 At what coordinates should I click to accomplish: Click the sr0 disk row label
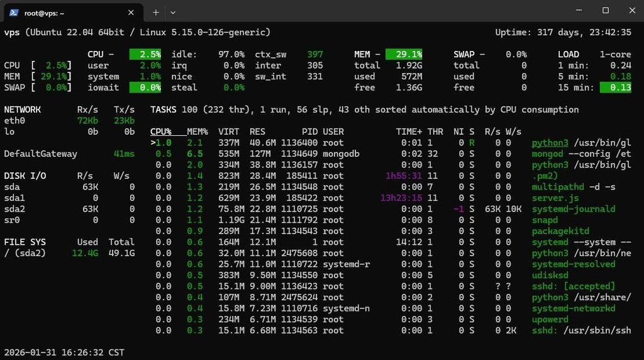click(12, 220)
